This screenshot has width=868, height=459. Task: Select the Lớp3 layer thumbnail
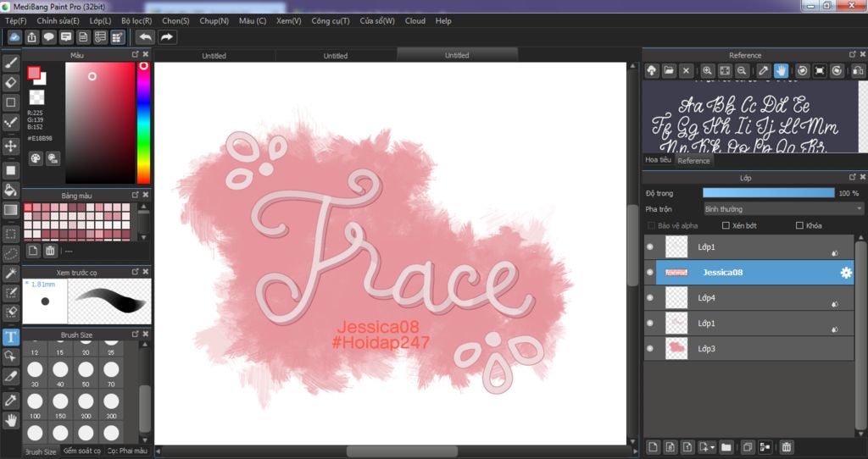[x=676, y=348]
